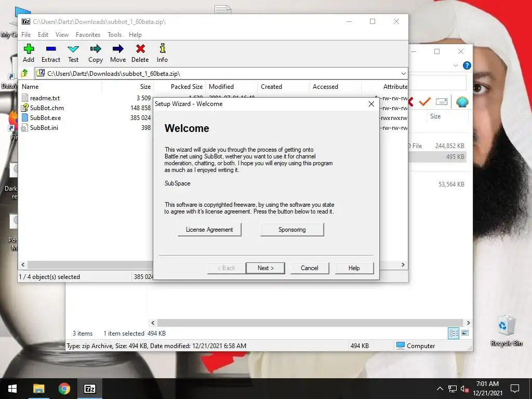Open the Recycle Bin desktop icon

click(506, 330)
